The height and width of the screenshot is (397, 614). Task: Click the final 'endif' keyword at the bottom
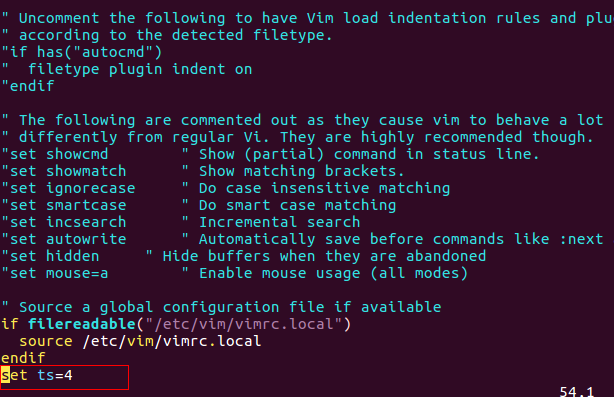tap(23, 358)
